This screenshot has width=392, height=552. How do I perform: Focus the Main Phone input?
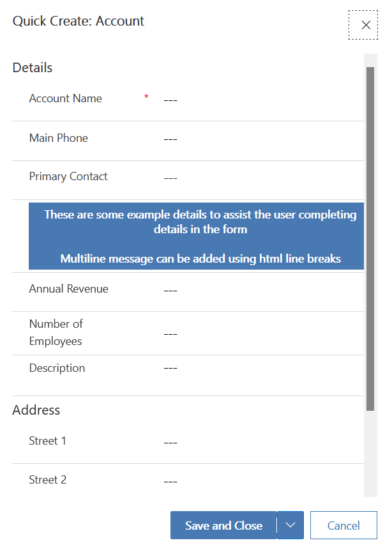coord(255,139)
